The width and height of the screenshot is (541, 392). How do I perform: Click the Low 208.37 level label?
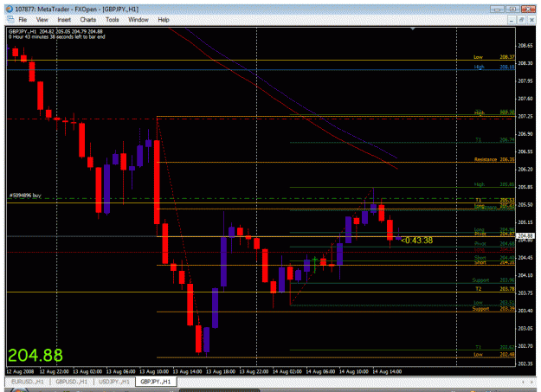pyautogui.click(x=494, y=57)
